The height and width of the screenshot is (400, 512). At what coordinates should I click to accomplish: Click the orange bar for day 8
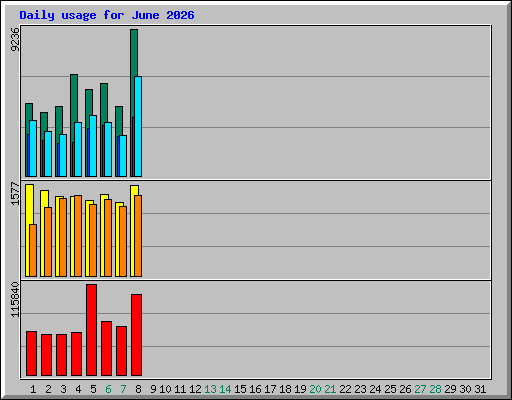point(138,236)
